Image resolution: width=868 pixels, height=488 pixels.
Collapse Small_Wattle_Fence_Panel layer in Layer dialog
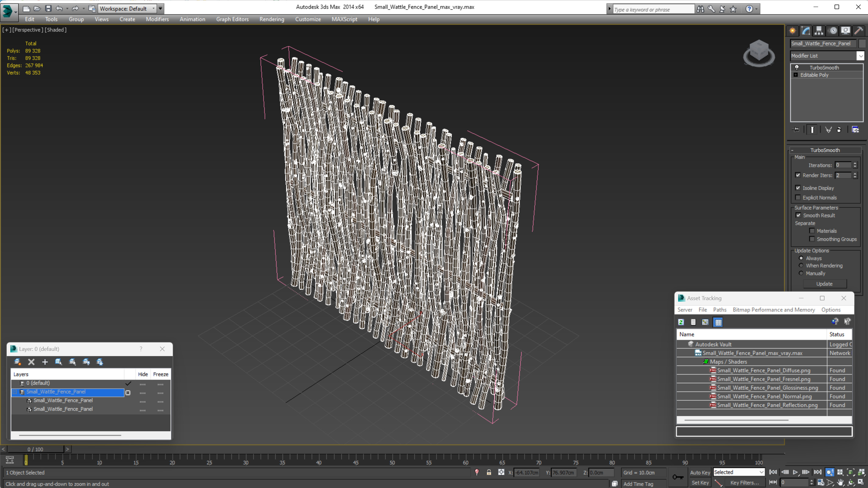[x=15, y=392]
